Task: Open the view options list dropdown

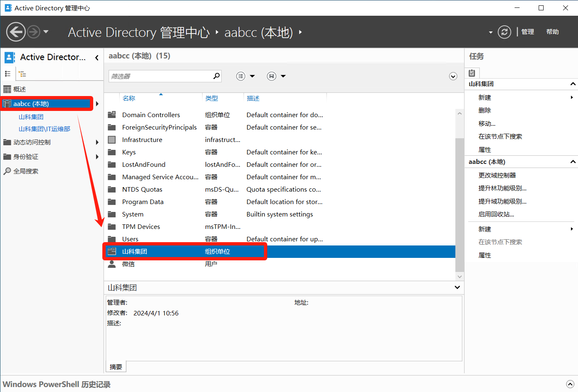Action: (x=246, y=76)
